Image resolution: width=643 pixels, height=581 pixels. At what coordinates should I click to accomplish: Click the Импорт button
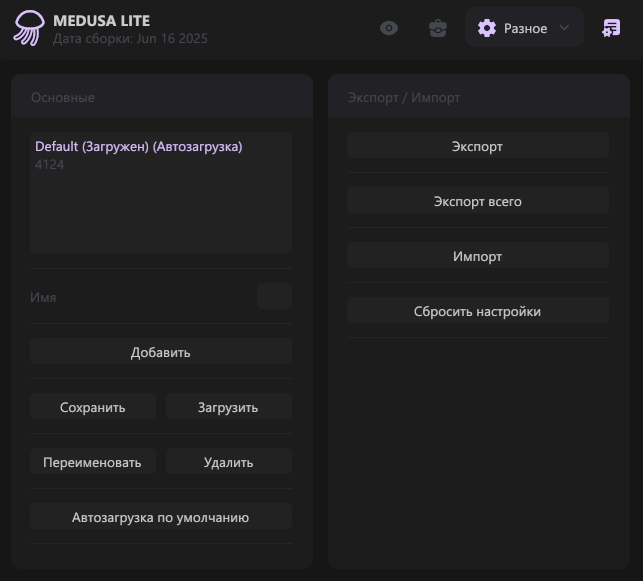[x=477, y=256]
